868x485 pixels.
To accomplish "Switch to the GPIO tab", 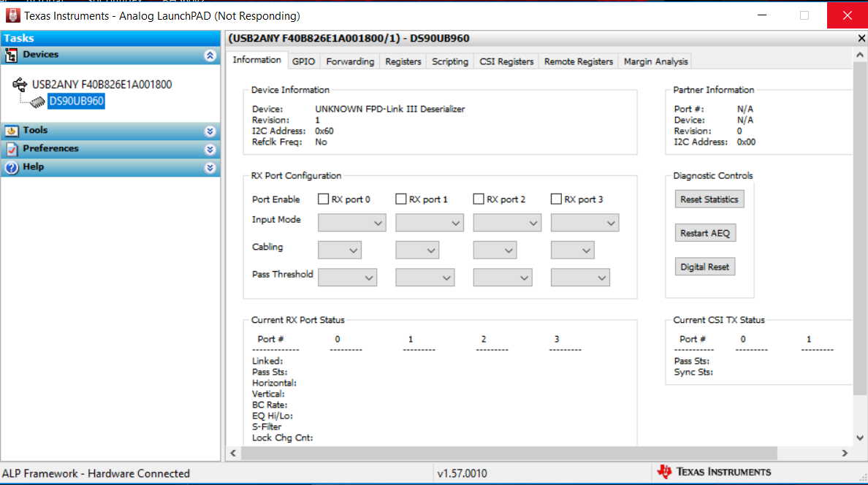I will pos(303,61).
